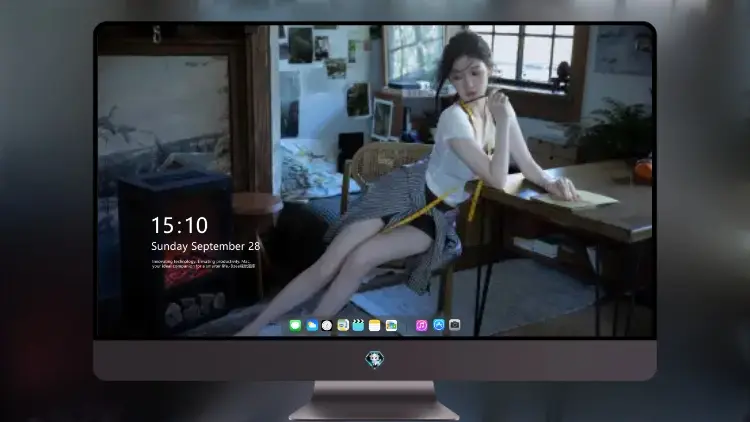Click the Sunday September 28 date text
The width and height of the screenshot is (750, 422).
(x=206, y=246)
